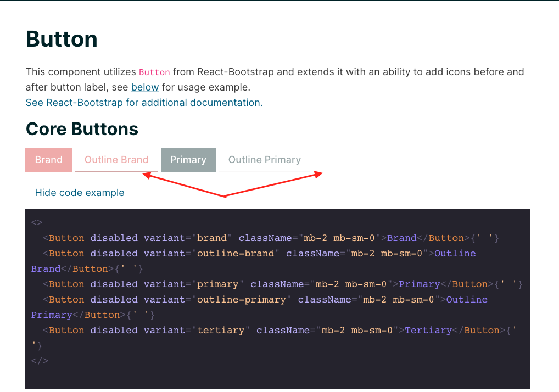Click the 'Button' page heading
559x392 pixels.
62,39
